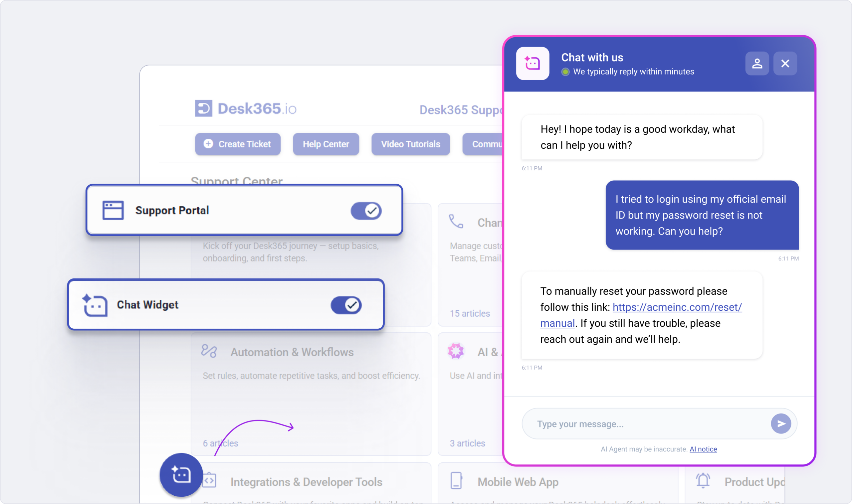This screenshot has width=852, height=504.
Task: Click the Automation & Workflows card title
Action: tap(292, 352)
